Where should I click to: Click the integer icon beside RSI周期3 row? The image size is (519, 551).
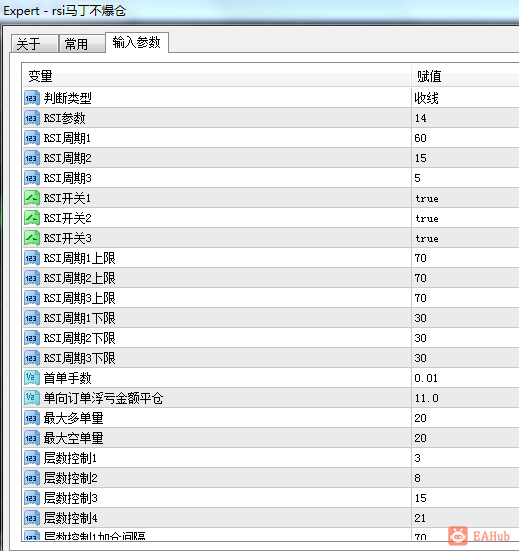tap(32, 178)
